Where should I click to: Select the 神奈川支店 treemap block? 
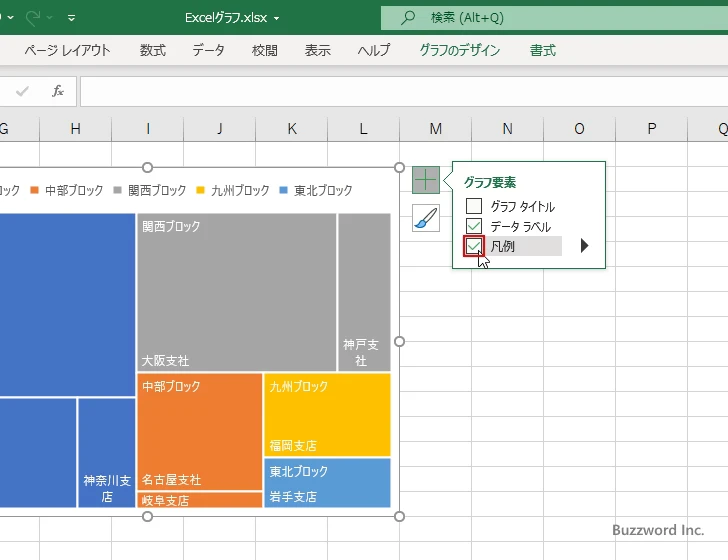[x=107, y=453]
